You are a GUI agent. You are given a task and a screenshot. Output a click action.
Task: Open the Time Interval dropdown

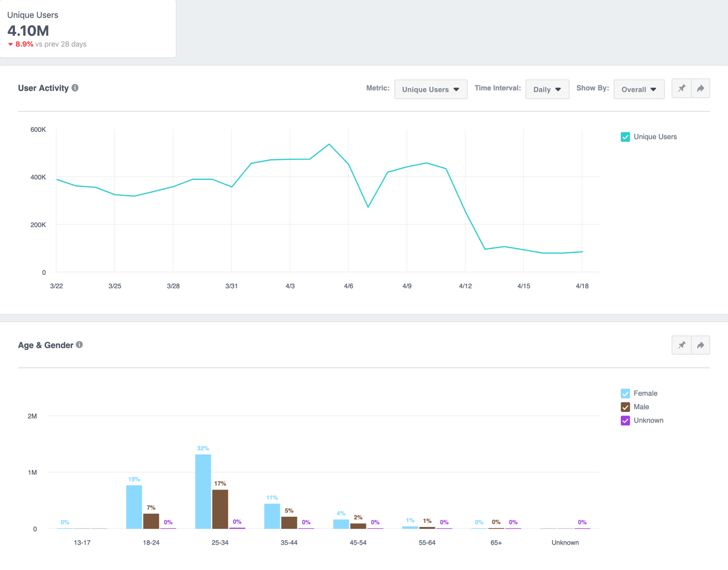point(547,89)
